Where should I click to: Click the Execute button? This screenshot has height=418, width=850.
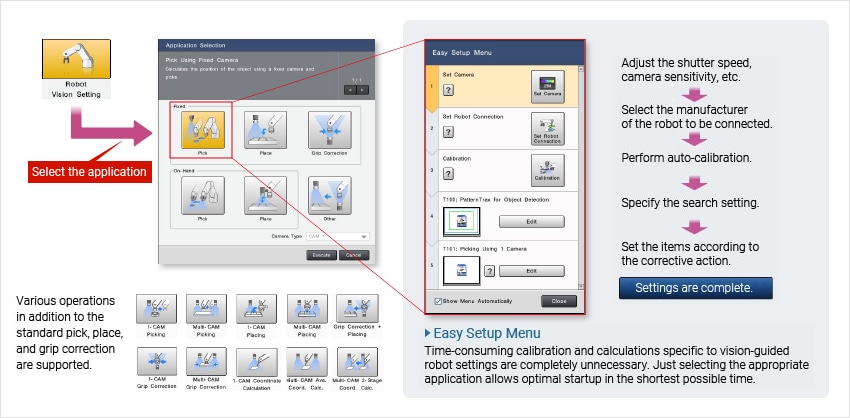pos(321,255)
